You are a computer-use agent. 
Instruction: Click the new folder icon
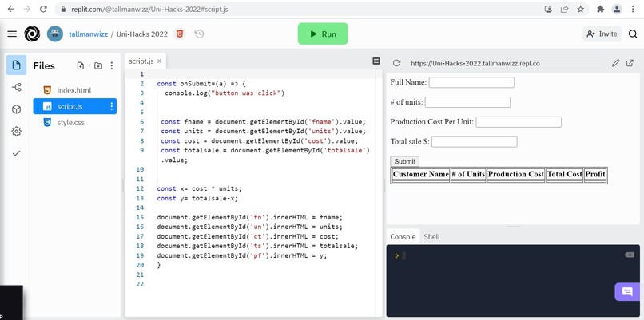coord(98,65)
